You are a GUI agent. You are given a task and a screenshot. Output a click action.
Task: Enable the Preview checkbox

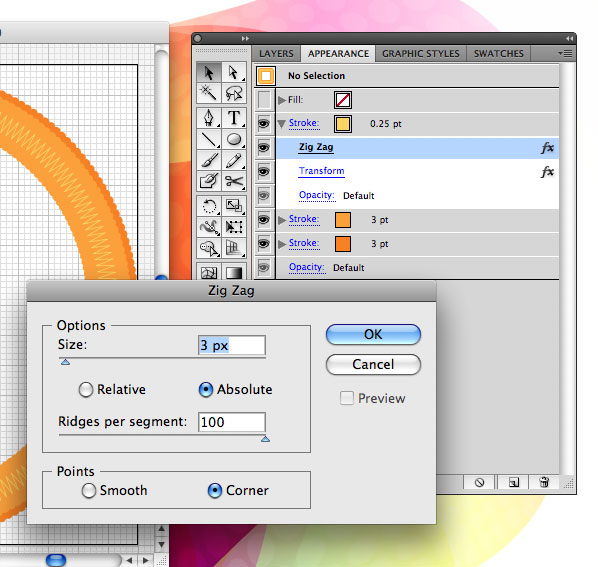point(347,398)
